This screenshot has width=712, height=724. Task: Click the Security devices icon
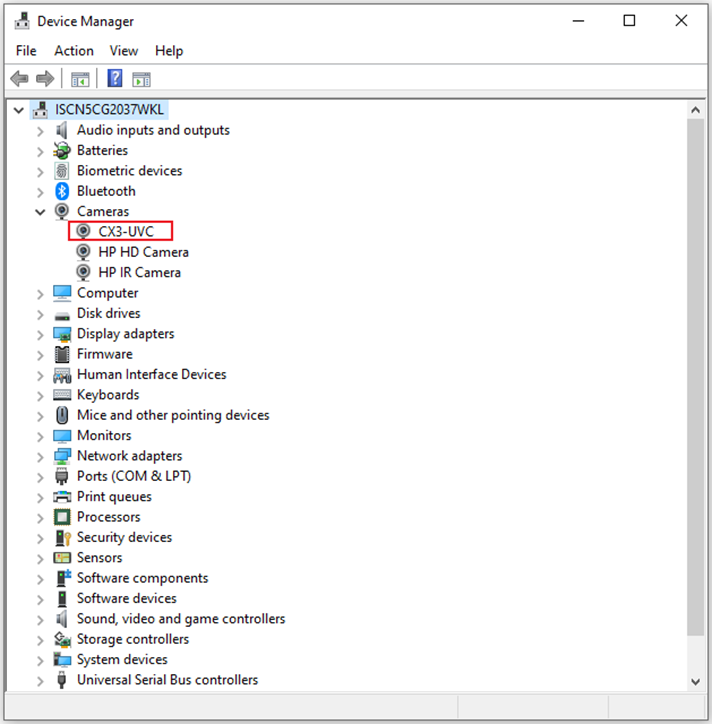click(x=62, y=538)
